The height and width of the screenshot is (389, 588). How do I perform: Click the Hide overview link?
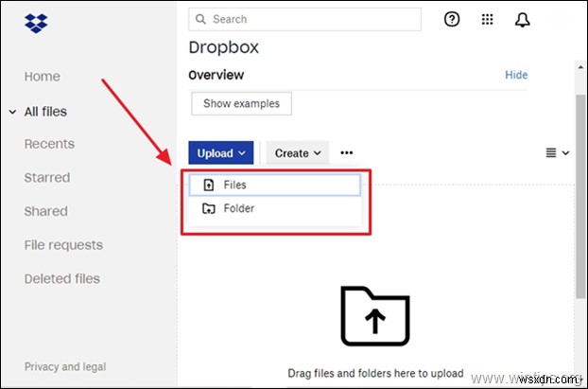(516, 75)
